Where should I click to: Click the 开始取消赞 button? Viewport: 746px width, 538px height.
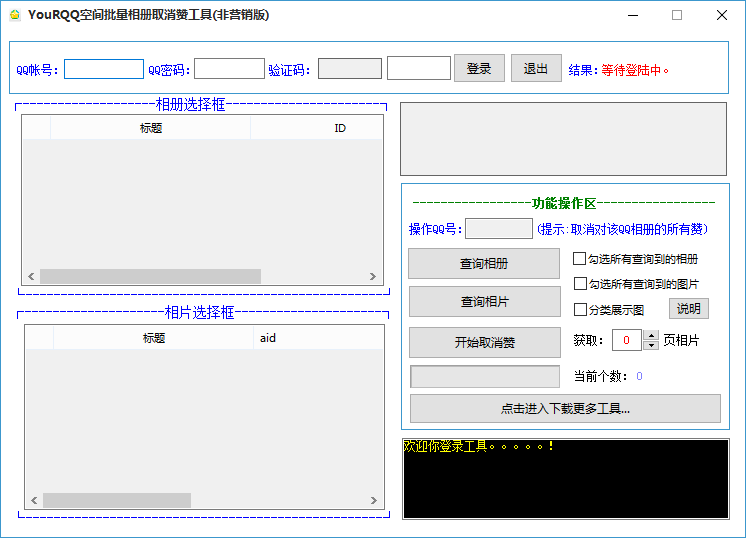tap(485, 342)
